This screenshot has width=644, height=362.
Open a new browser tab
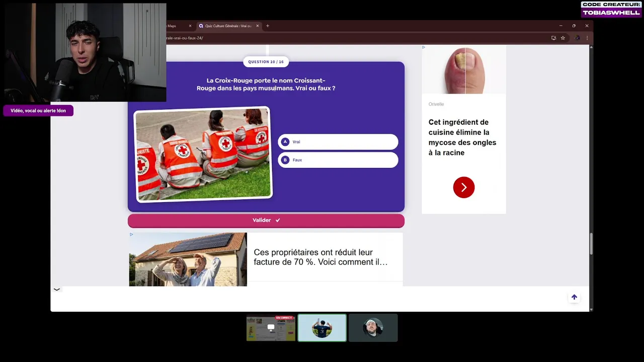pos(268,26)
